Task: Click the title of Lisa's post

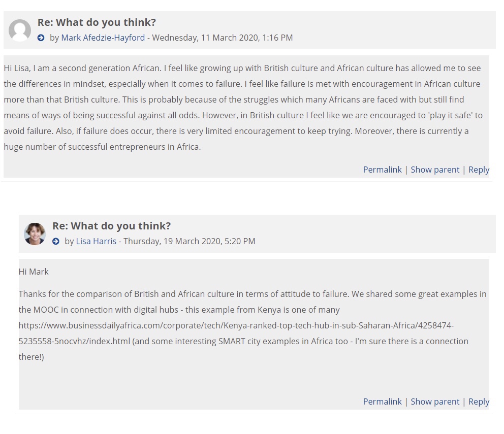Action: pyautogui.click(x=111, y=226)
